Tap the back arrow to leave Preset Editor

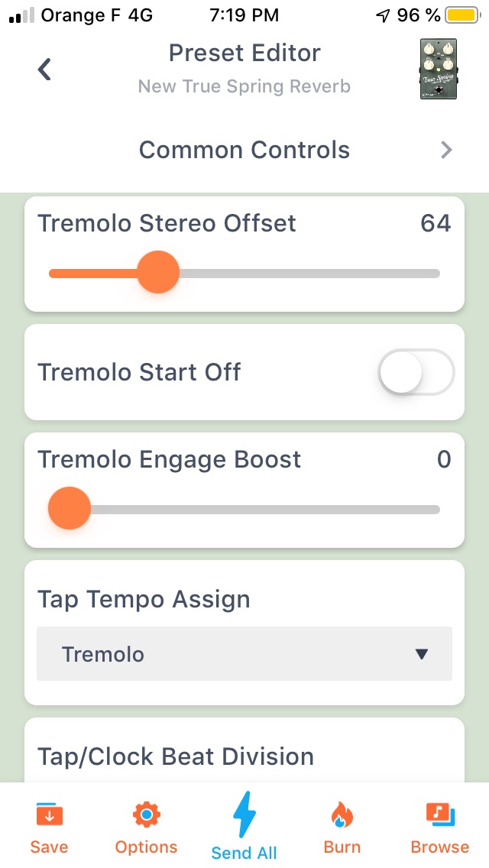tap(44, 69)
